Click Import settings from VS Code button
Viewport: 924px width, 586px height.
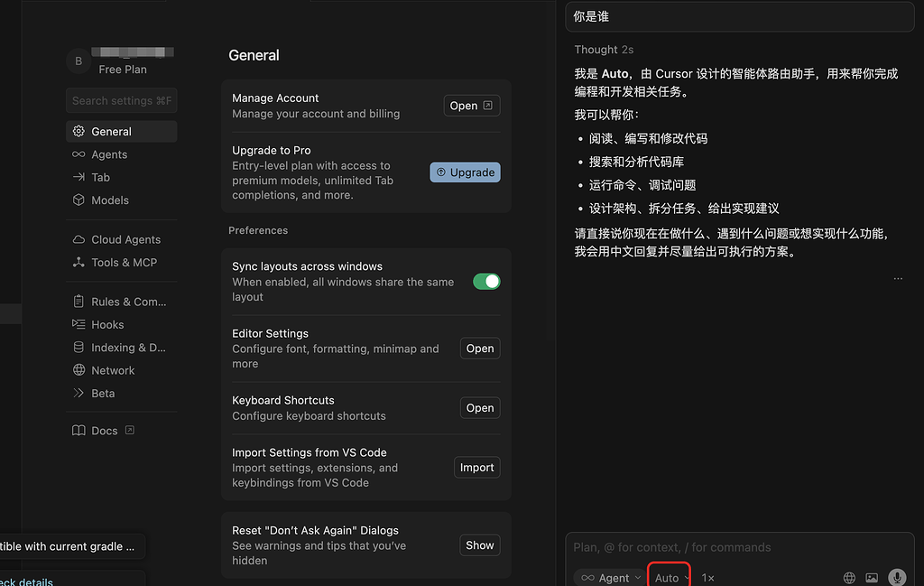click(476, 468)
